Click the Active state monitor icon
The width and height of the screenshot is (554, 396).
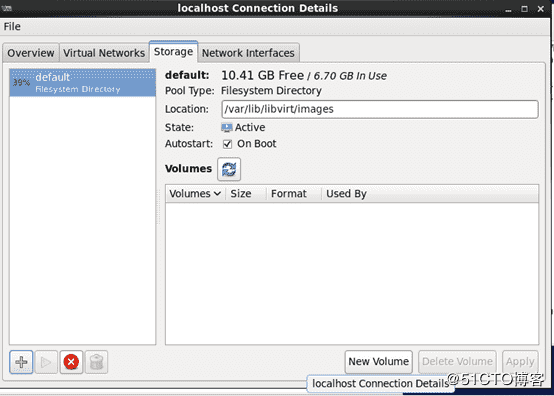(226, 128)
